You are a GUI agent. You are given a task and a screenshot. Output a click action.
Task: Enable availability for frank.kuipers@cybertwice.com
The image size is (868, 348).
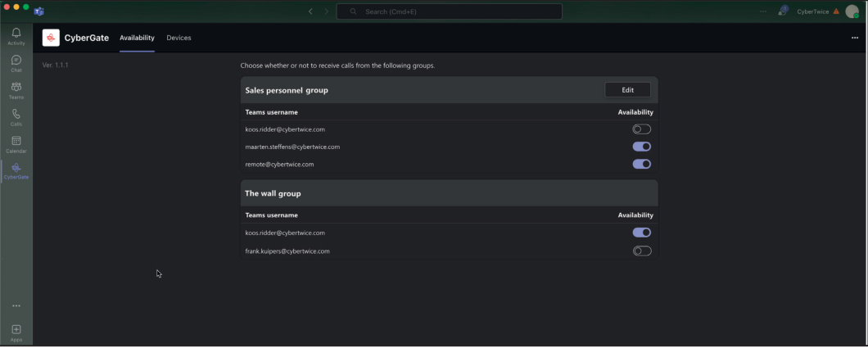pos(641,251)
